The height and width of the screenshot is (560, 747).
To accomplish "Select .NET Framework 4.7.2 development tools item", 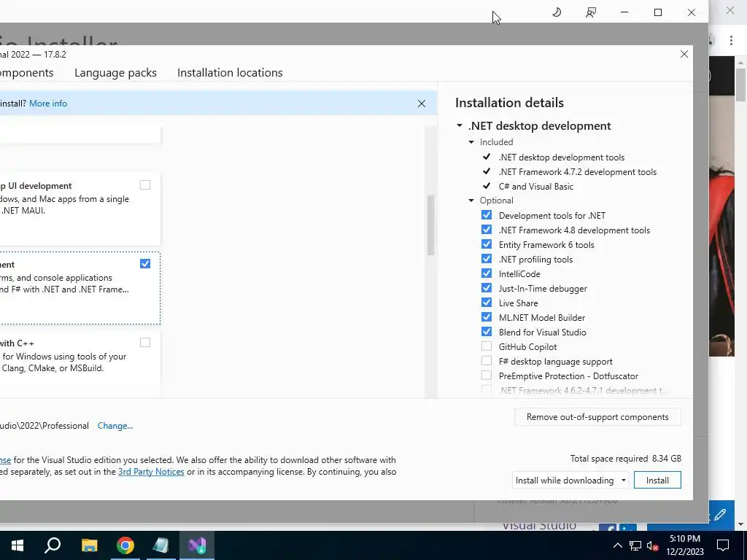I will [578, 172].
